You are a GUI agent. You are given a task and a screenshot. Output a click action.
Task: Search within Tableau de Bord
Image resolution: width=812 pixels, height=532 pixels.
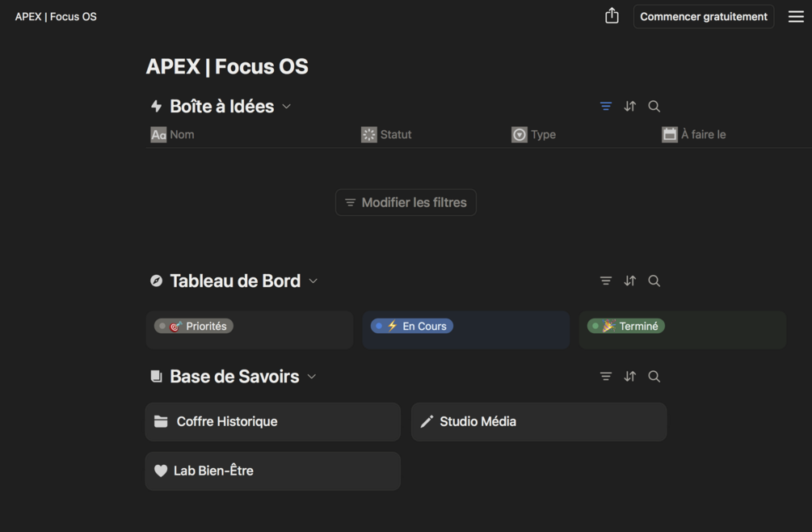[x=654, y=281]
